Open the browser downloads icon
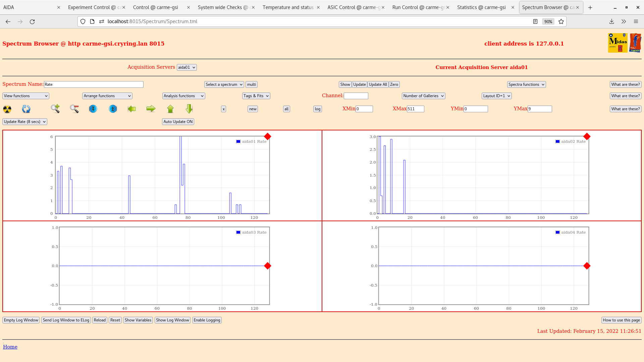Viewport: 644px width, 362px height. [x=611, y=21]
